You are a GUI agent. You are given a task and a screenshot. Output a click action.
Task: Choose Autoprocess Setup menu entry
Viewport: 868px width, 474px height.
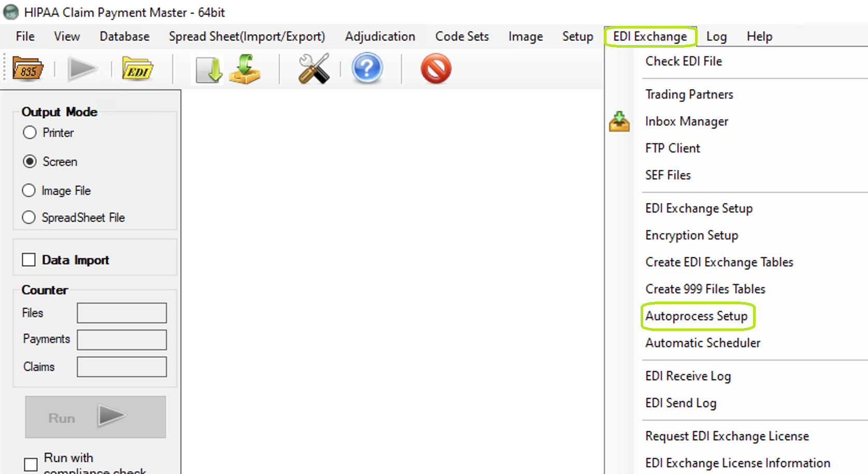point(697,316)
